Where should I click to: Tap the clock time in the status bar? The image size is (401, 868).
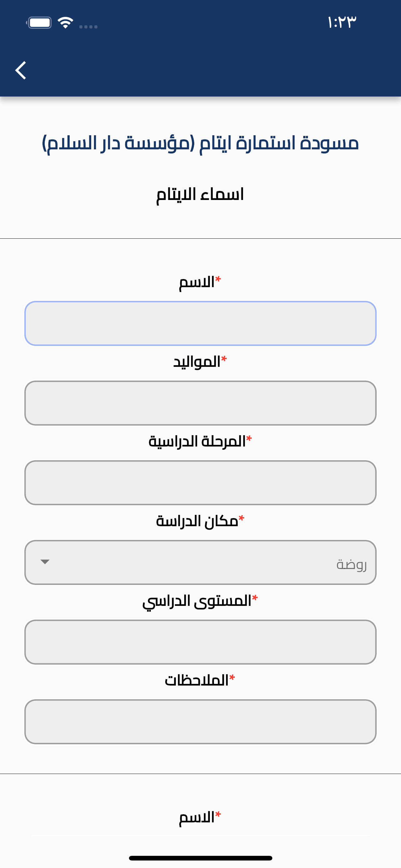point(341,22)
